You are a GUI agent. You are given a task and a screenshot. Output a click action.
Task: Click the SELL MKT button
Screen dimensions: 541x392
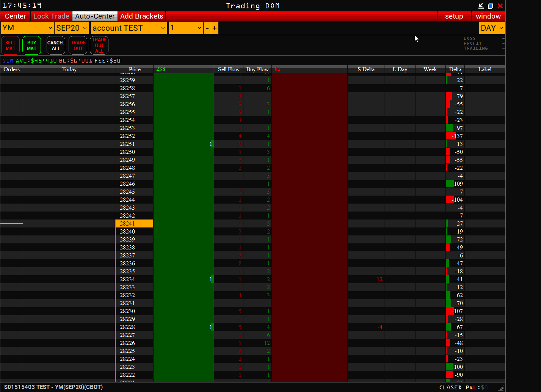click(x=11, y=45)
